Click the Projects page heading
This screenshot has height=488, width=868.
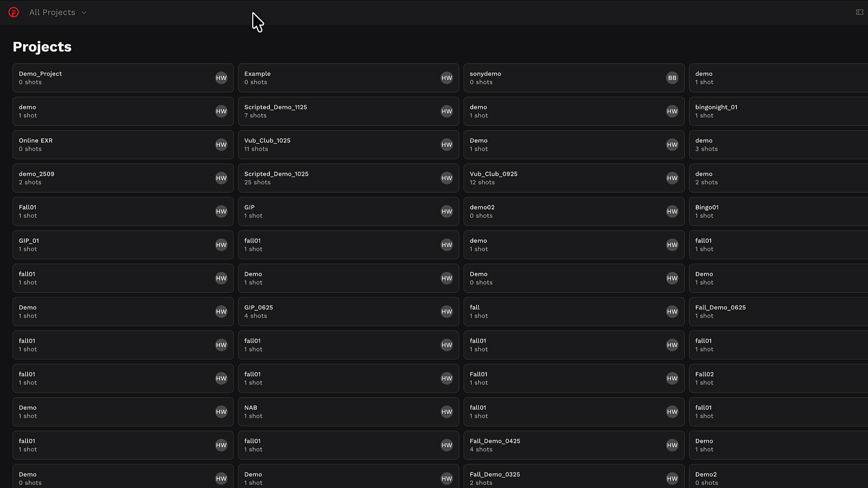(42, 47)
